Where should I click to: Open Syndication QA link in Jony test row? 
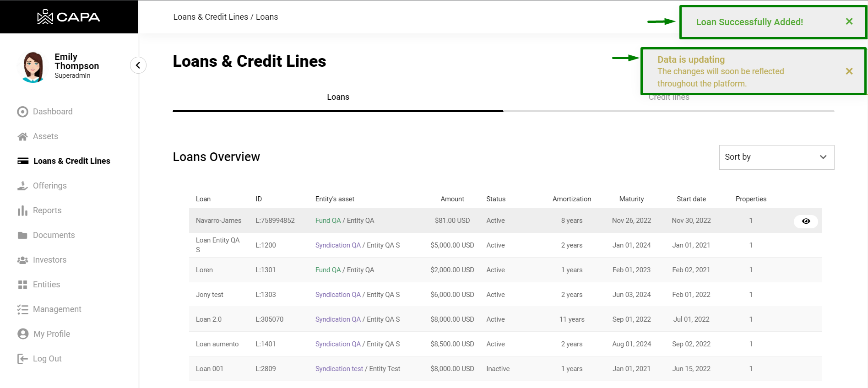pos(338,295)
